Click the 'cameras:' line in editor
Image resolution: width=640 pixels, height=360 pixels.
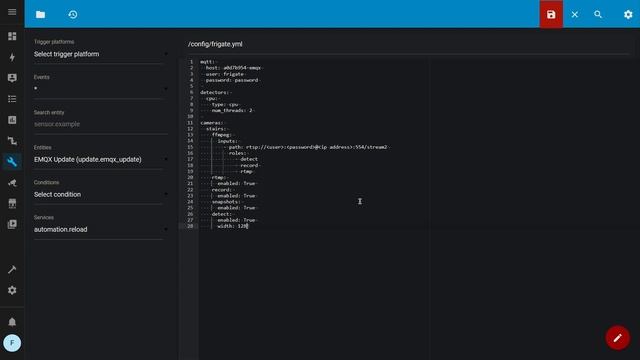coord(211,123)
